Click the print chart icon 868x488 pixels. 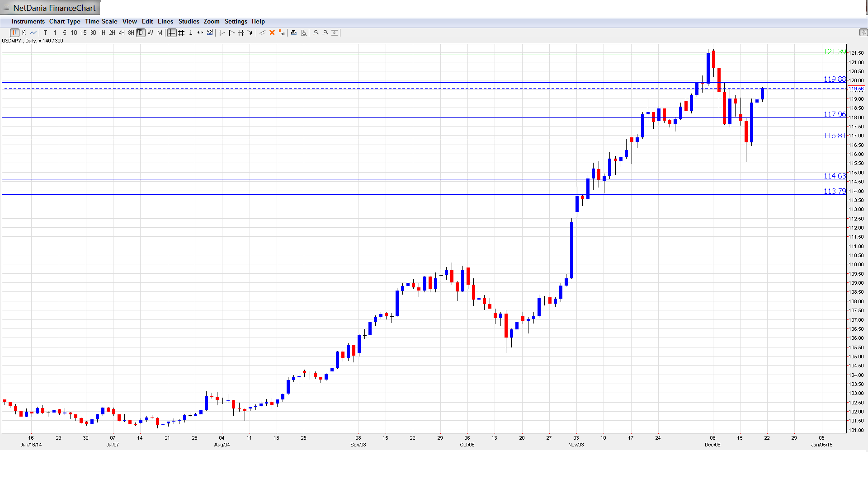[x=294, y=33]
